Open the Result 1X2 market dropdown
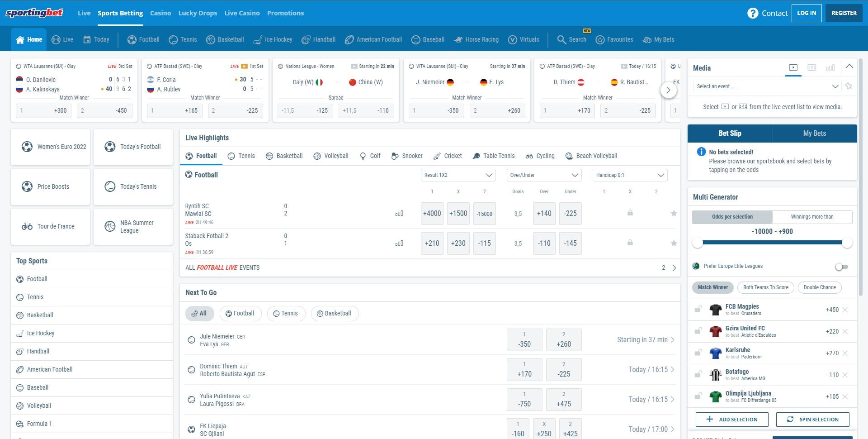Viewport: 868px width, 439px height. (458, 175)
